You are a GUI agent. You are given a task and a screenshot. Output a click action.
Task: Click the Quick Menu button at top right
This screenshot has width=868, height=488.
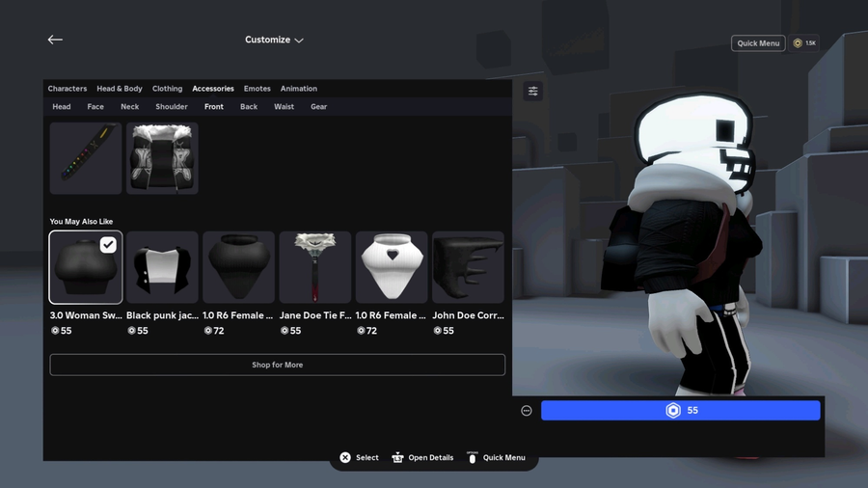point(758,43)
